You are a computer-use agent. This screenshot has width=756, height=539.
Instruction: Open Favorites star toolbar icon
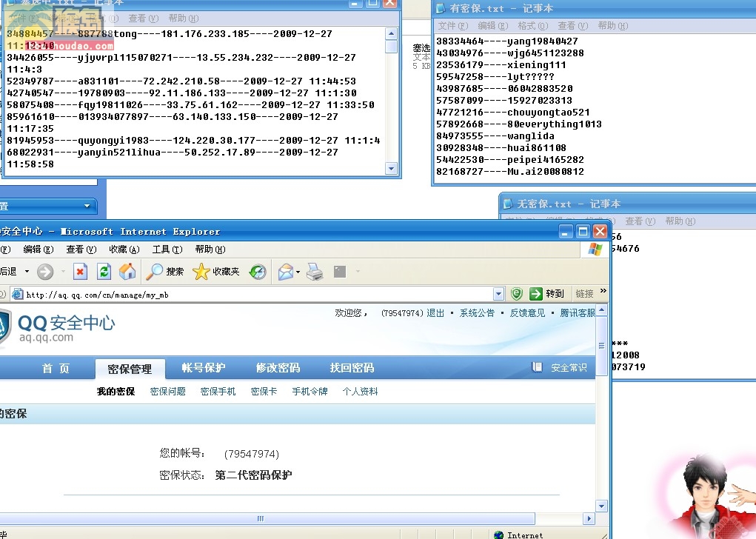[x=201, y=272]
